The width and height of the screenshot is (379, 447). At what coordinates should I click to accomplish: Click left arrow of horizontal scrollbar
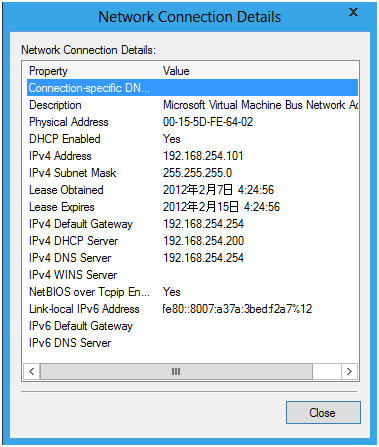(32, 371)
